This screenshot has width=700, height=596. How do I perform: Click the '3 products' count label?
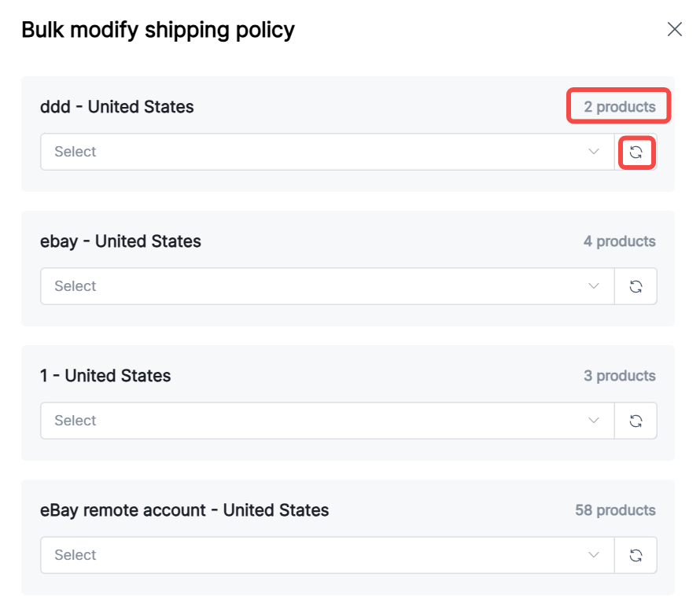coord(619,376)
